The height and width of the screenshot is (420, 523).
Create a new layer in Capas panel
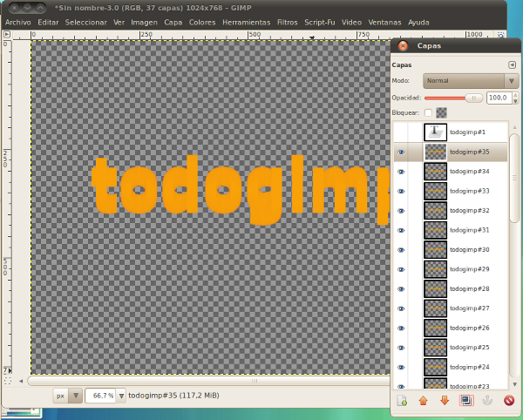pyautogui.click(x=402, y=401)
